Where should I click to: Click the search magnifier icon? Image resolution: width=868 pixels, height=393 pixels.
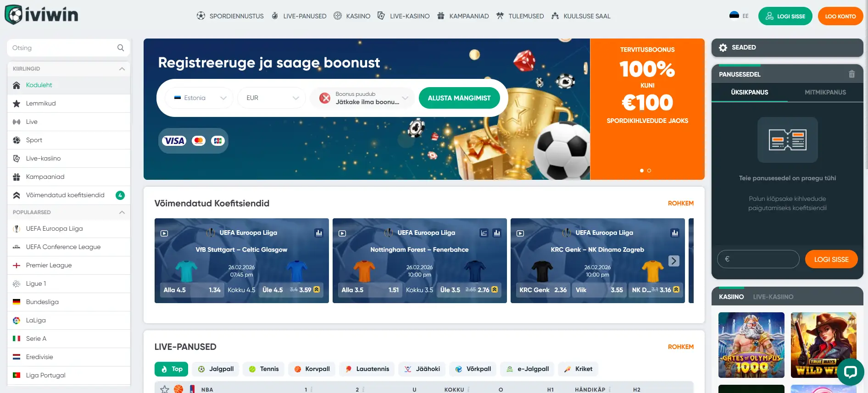click(121, 48)
